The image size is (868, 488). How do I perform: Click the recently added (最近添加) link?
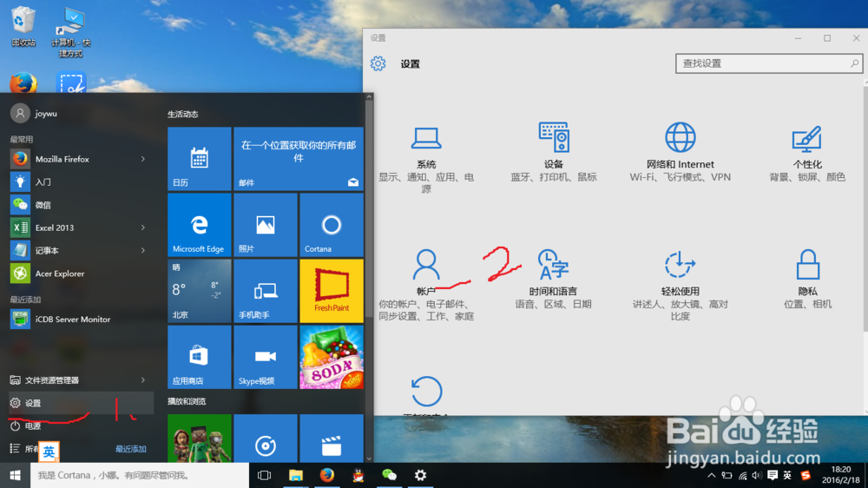131,449
